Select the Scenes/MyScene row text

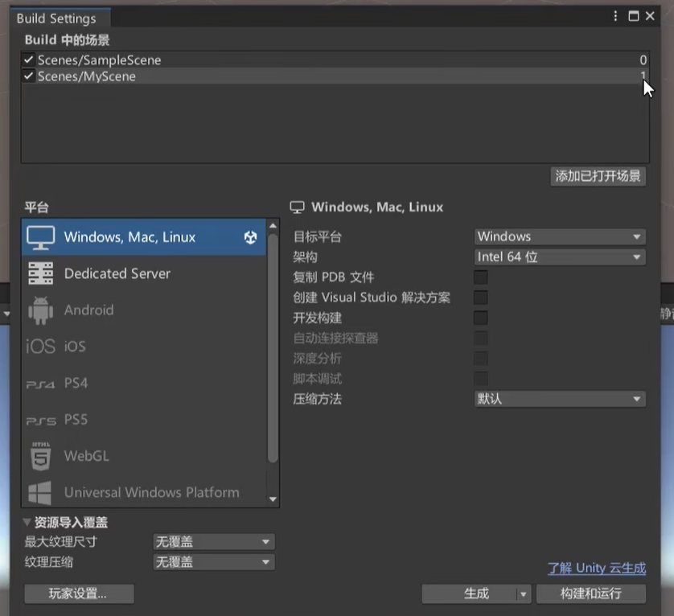point(87,76)
